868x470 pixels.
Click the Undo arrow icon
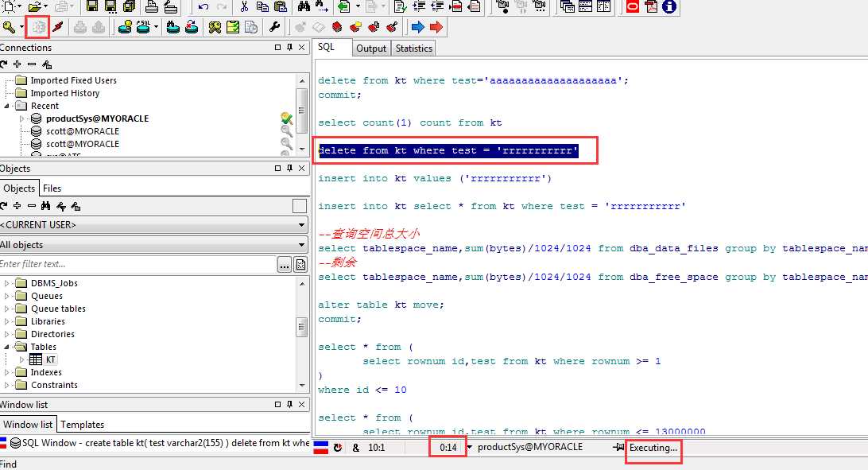point(203,6)
